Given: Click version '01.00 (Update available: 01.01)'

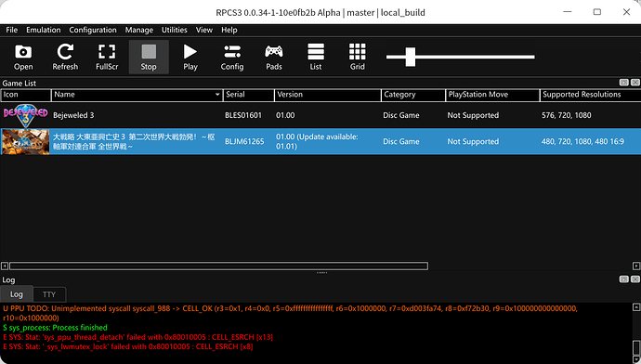Looking at the screenshot, I should (x=317, y=141).
